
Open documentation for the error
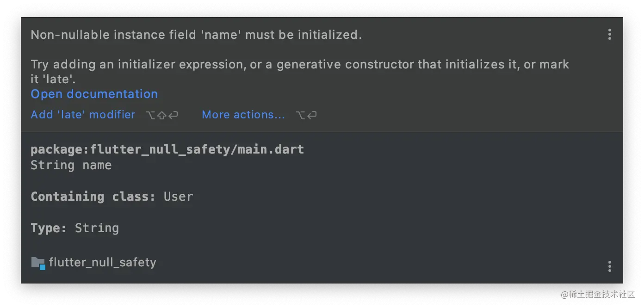click(94, 94)
